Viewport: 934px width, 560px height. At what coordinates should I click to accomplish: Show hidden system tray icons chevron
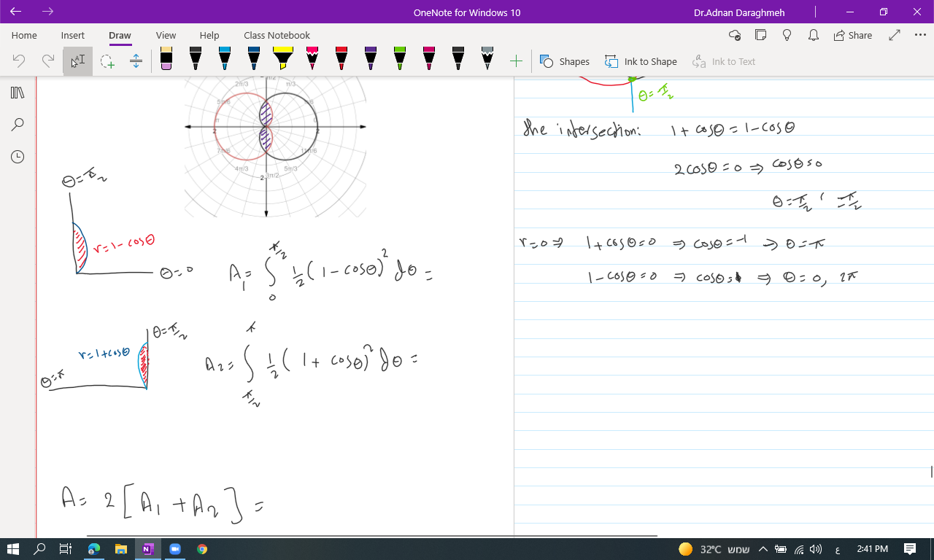coord(763,549)
